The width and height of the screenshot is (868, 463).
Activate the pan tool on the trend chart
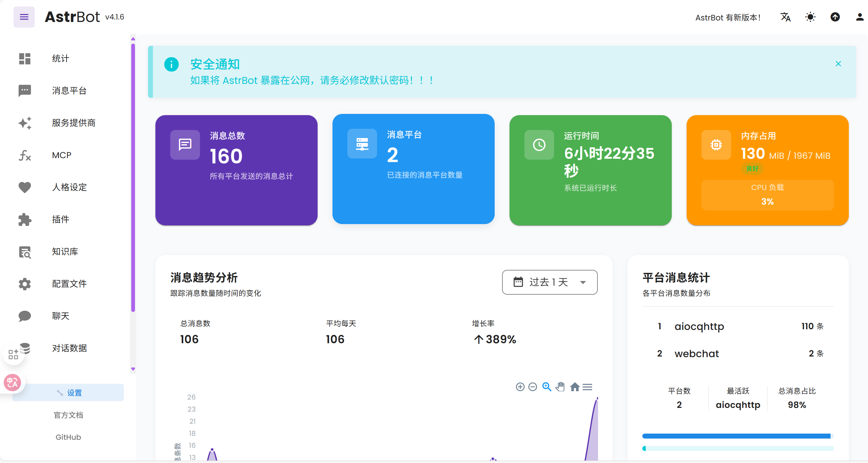[560, 387]
